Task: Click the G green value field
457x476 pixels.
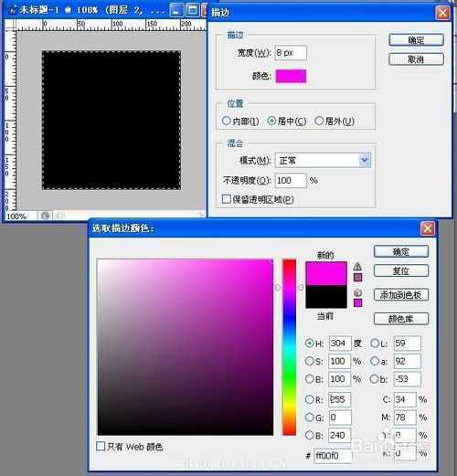Action: 340,417
